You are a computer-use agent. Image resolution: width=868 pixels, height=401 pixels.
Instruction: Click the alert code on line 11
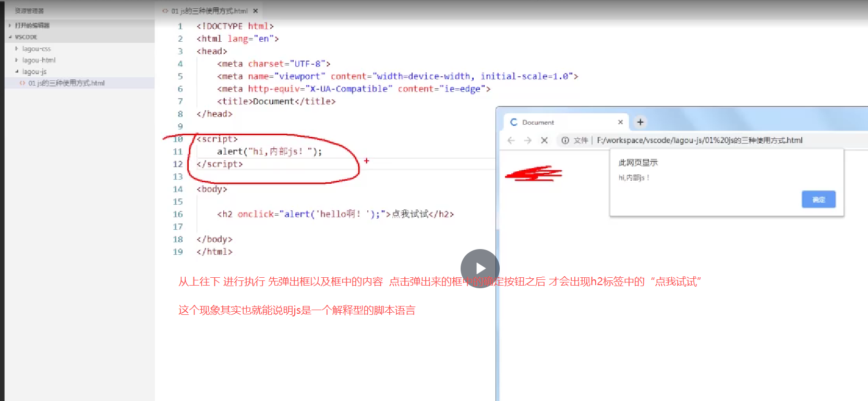point(269,151)
